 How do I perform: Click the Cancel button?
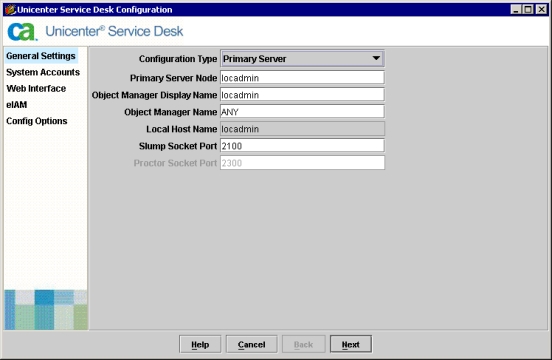[251, 344]
